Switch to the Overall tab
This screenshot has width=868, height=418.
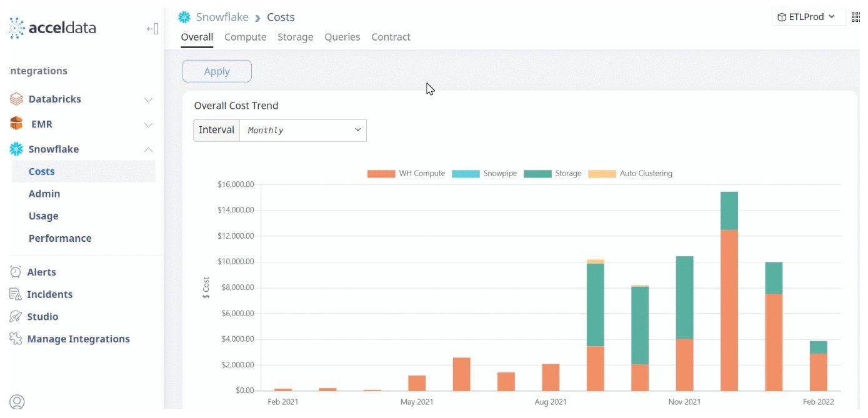(x=197, y=37)
